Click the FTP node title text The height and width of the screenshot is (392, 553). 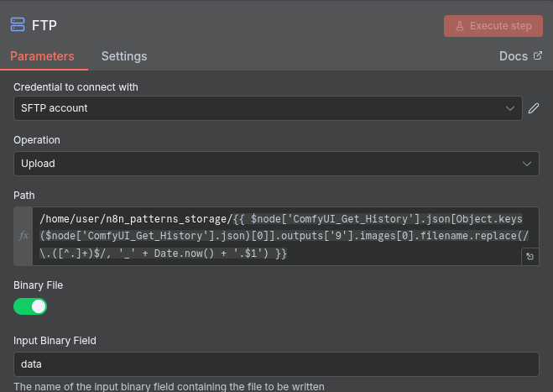[x=44, y=25]
